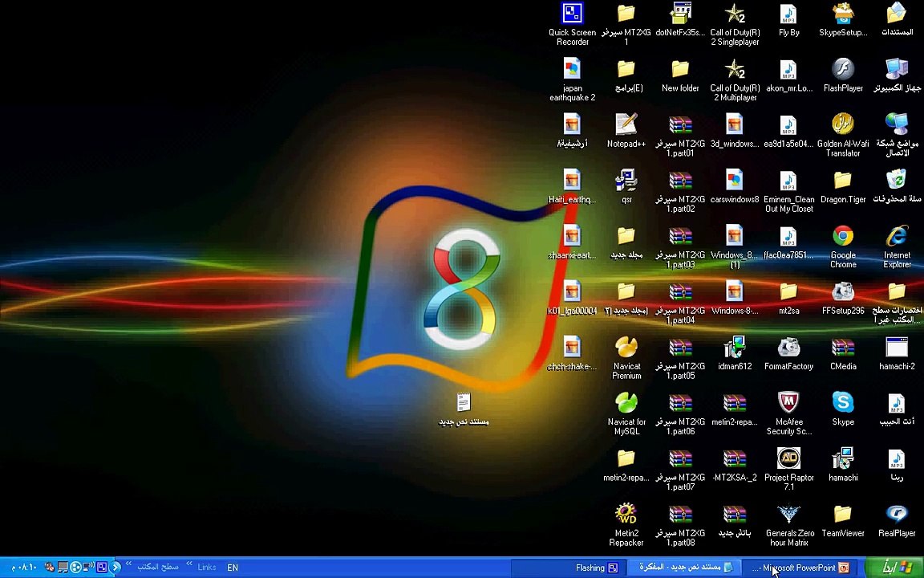Expand hidden tray icons arrow
Image resolution: width=924 pixels, height=578 pixels.
(x=115, y=568)
